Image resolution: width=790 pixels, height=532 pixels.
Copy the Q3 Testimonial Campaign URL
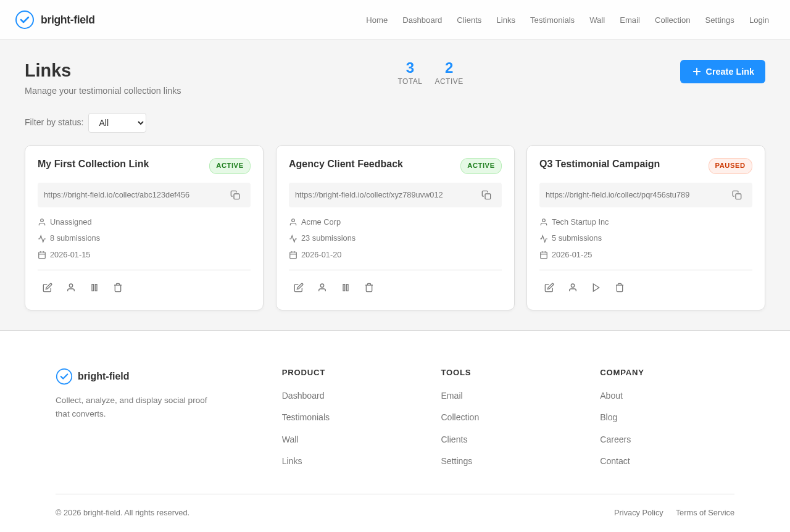click(737, 195)
